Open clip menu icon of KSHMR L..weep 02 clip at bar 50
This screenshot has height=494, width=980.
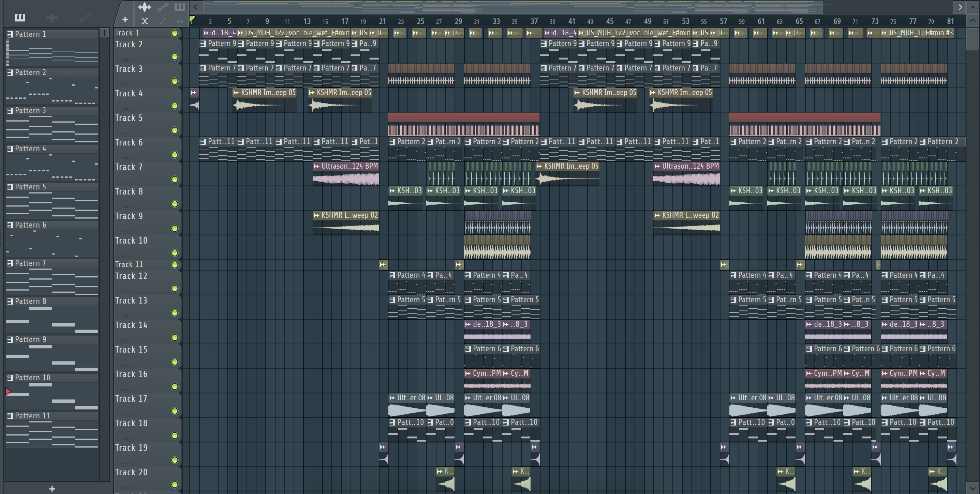click(x=657, y=215)
